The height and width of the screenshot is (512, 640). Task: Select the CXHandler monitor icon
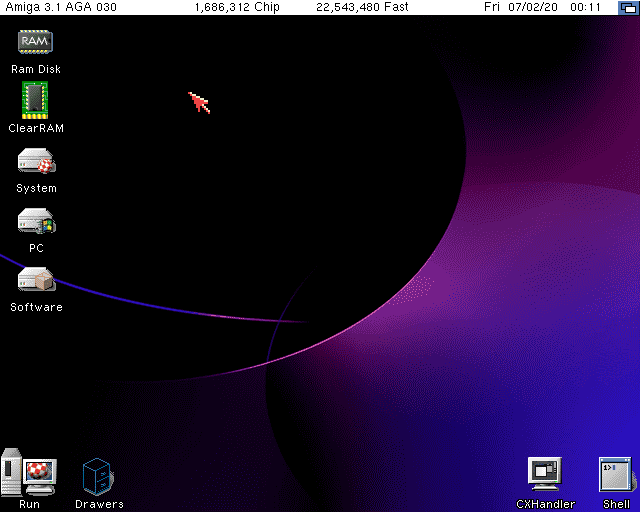[545, 474]
